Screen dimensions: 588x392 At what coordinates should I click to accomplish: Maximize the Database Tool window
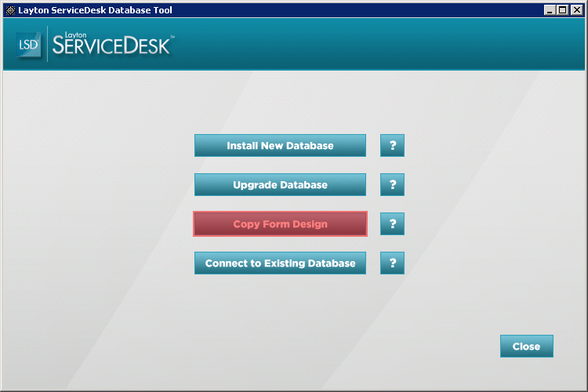coord(563,10)
